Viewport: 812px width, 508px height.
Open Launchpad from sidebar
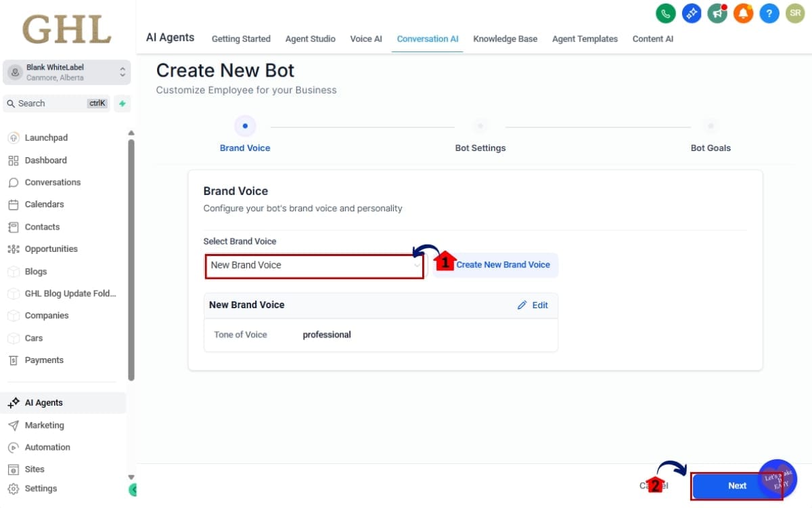click(46, 137)
